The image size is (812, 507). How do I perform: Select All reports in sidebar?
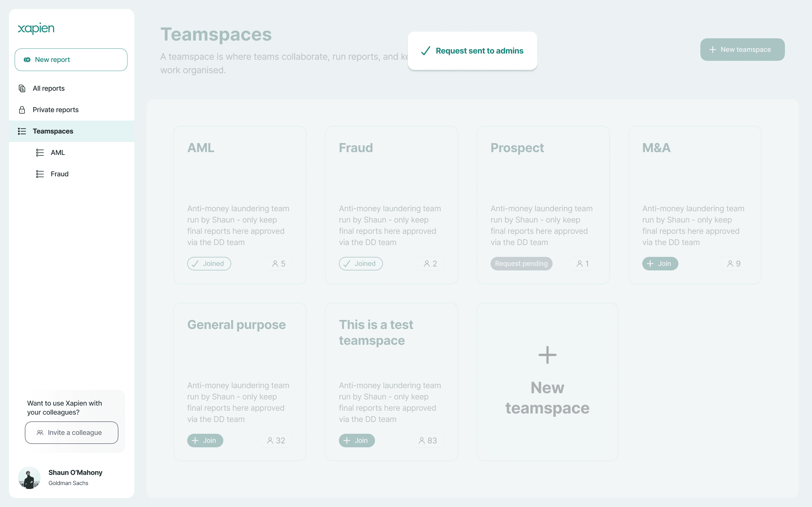pos(49,88)
